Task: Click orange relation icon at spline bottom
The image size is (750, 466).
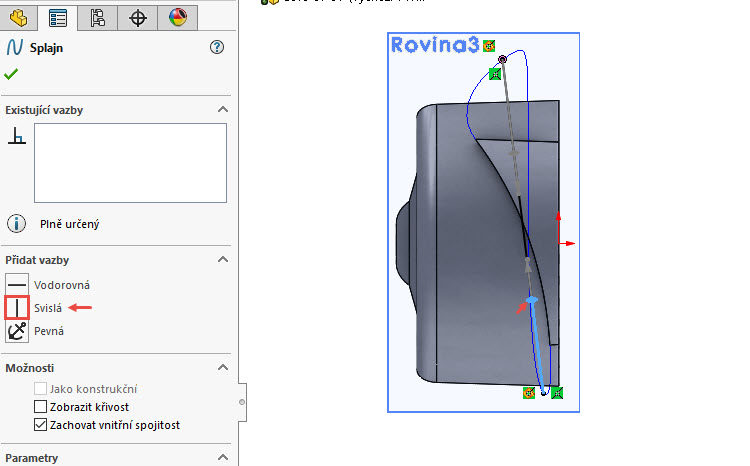Action: 529,393
